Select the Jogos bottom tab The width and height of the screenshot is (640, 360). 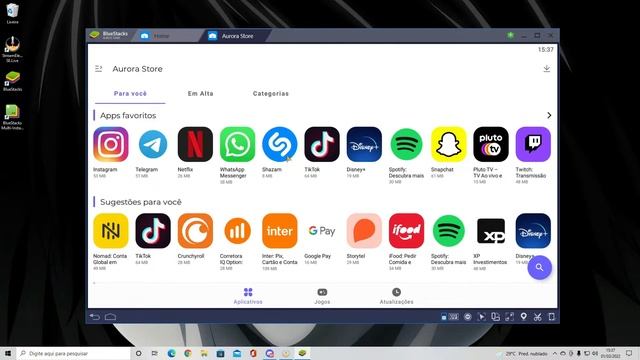(x=322, y=296)
